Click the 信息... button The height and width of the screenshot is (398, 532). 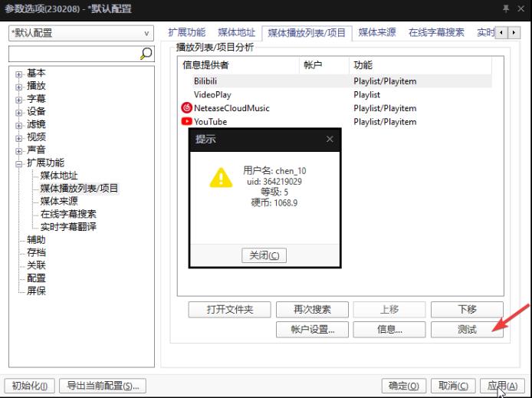[389, 330]
